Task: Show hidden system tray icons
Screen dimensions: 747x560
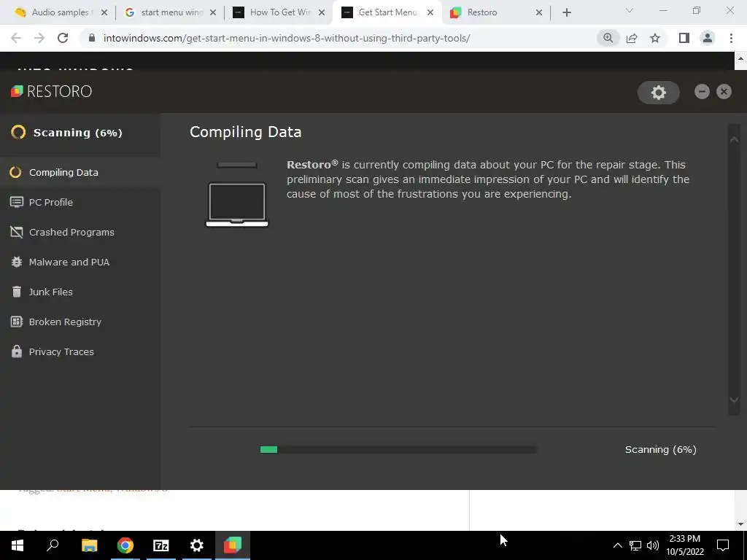Action: [617, 545]
